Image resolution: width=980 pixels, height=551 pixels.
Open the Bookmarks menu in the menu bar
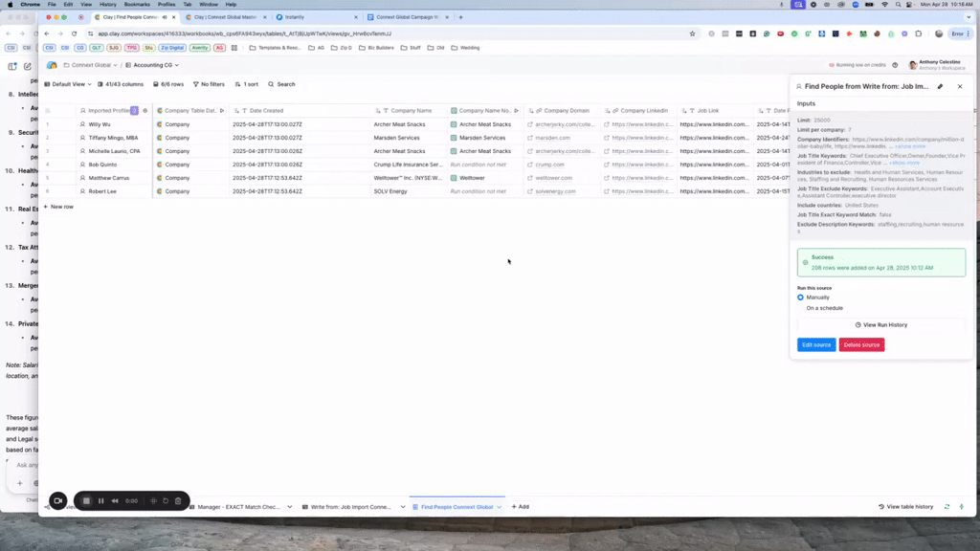(137, 5)
